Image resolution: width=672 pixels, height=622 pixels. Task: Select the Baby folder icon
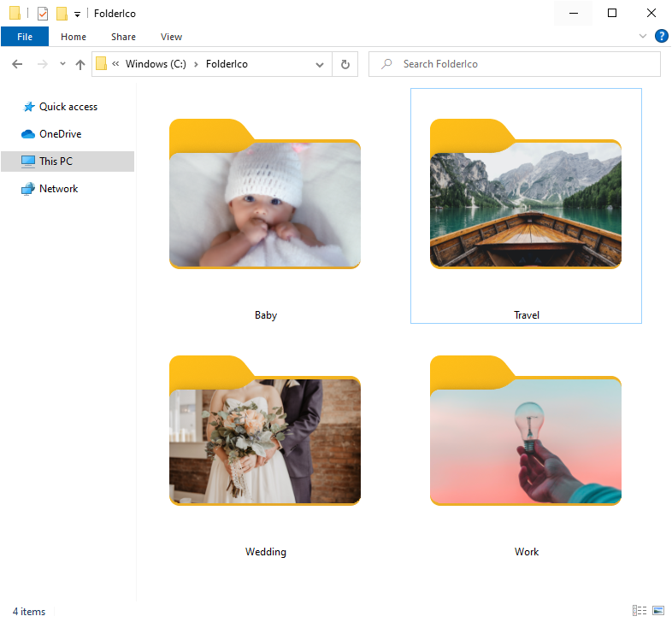[x=265, y=194]
